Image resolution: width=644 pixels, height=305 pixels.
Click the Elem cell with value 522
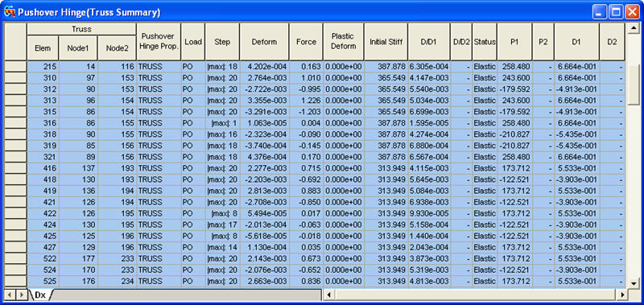pos(43,258)
